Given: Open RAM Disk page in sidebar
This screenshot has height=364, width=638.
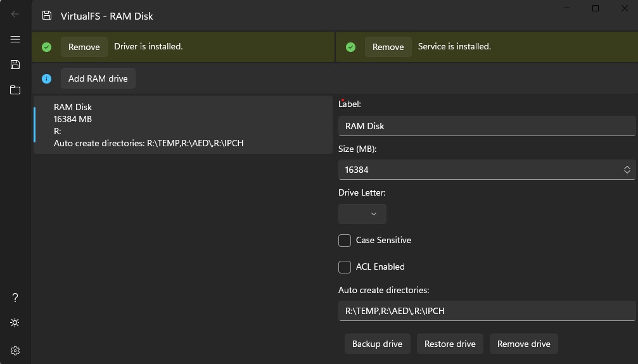Looking at the screenshot, I should pyautogui.click(x=15, y=65).
